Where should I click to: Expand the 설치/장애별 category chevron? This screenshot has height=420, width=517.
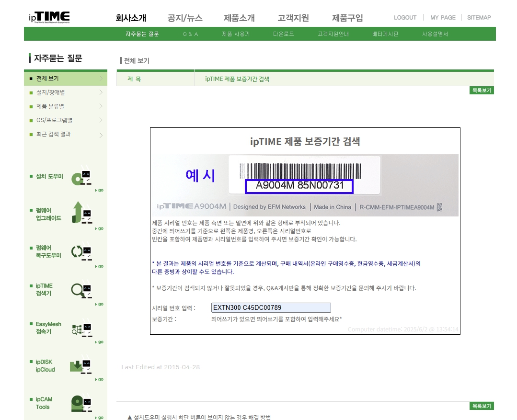click(x=101, y=92)
